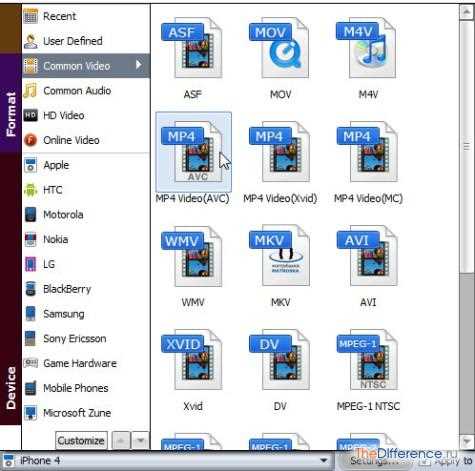Open the HD Video category

coord(86,115)
